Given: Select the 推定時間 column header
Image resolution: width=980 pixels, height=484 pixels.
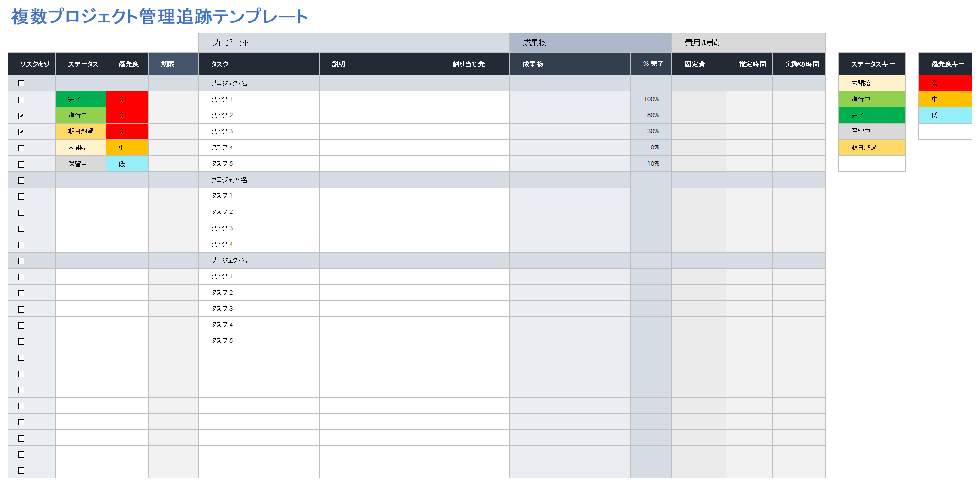Looking at the screenshot, I should (x=749, y=64).
